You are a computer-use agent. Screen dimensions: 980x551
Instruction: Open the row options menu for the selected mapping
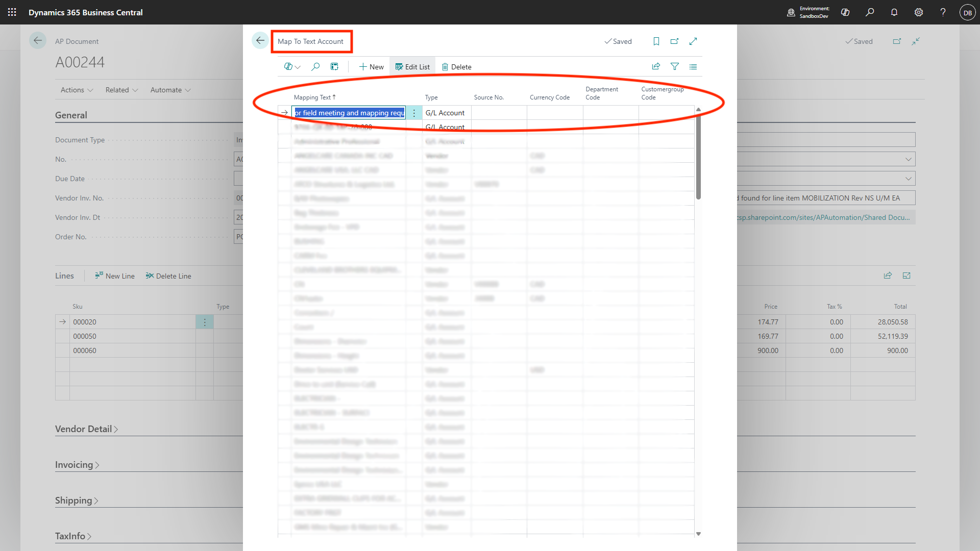pyautogui.click(x=414, y=113)
